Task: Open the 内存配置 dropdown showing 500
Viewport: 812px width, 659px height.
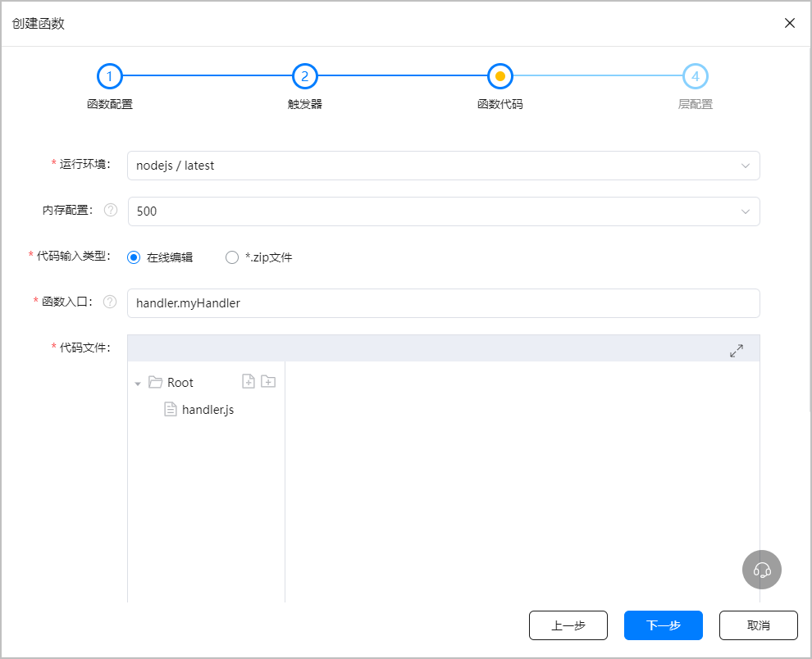Action: pyautogui.click(x=443, y=211)
